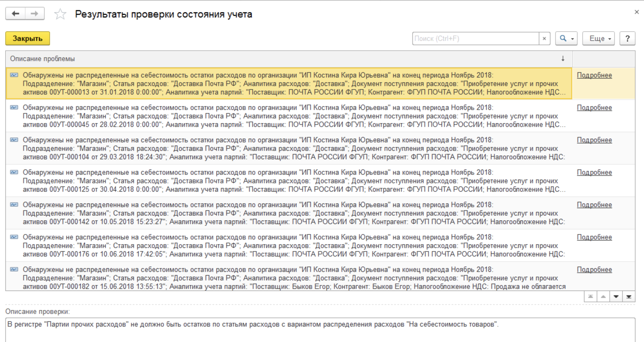This screenshot has width=644, height=342.
Task: Jump to the first row of the list
Action: (590, 297)
